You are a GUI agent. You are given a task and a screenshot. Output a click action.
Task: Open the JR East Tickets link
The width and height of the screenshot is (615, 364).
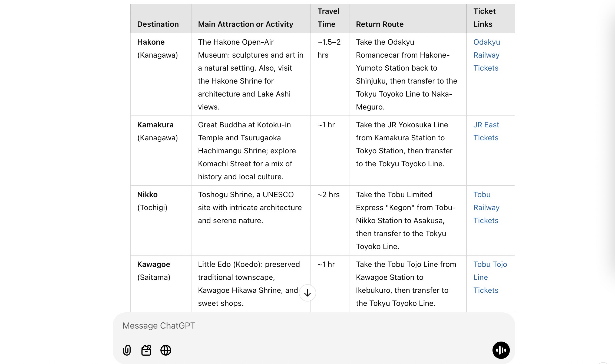pyautogui.click(x=486, y=131)
